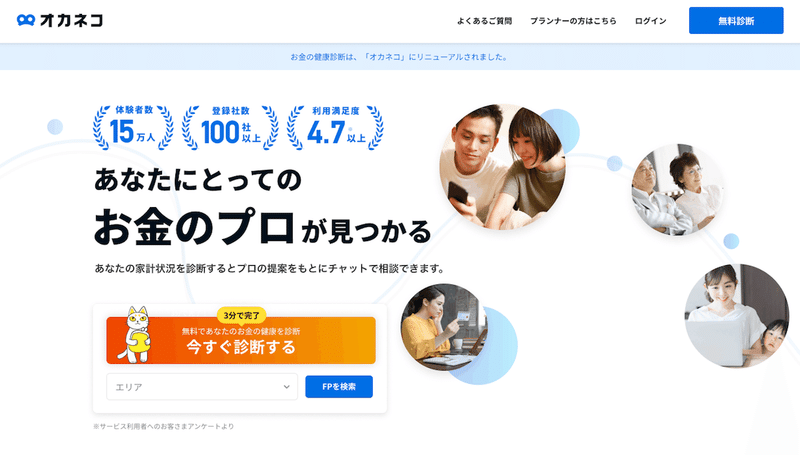Image resolution: width=800 pixels, height=455 pixels.
Task: Open プランナーの方はこちら navigation link
Action: [x=573, y=21]
